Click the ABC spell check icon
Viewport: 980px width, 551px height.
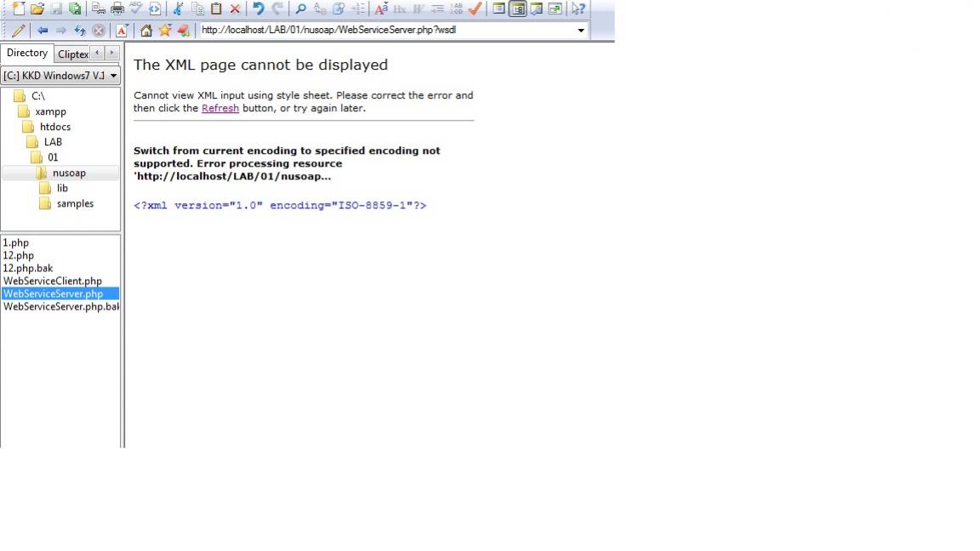point(135,9)
